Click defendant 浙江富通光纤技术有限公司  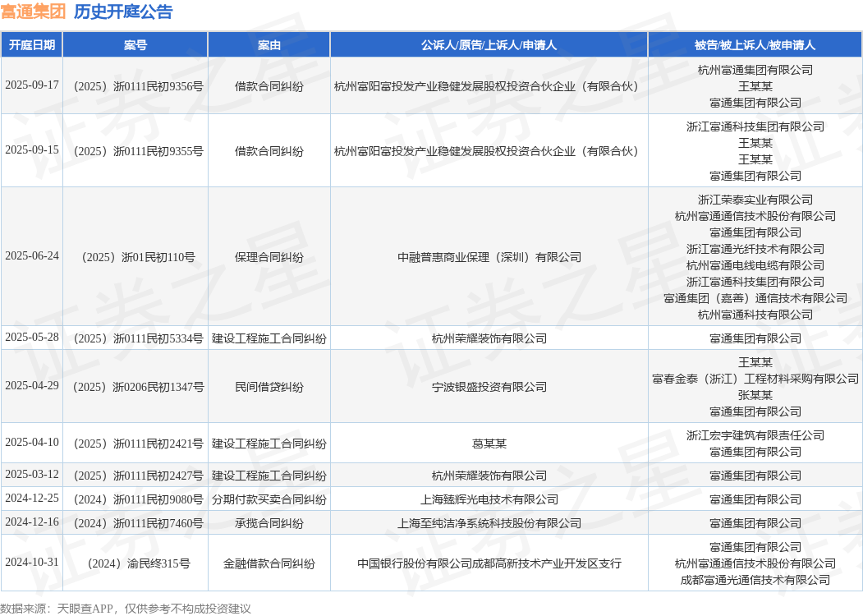[755, 249]
